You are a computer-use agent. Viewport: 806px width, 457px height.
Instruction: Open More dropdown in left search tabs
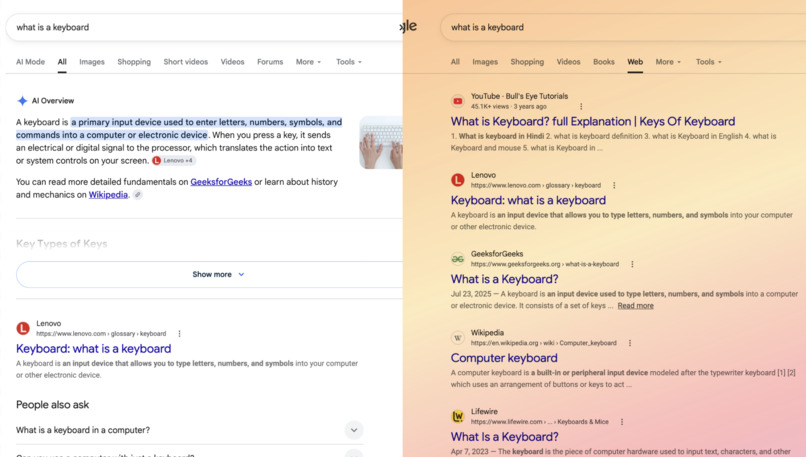click(x=308, y=62)
